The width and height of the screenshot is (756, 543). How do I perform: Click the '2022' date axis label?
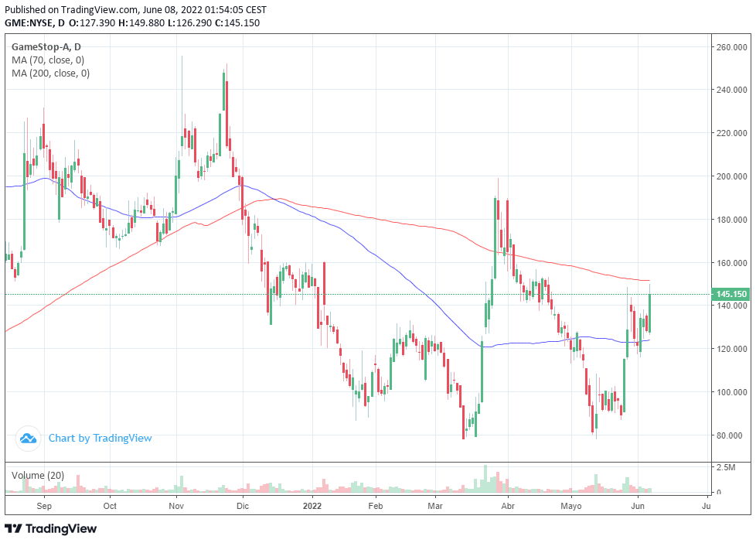coord(312,506)
